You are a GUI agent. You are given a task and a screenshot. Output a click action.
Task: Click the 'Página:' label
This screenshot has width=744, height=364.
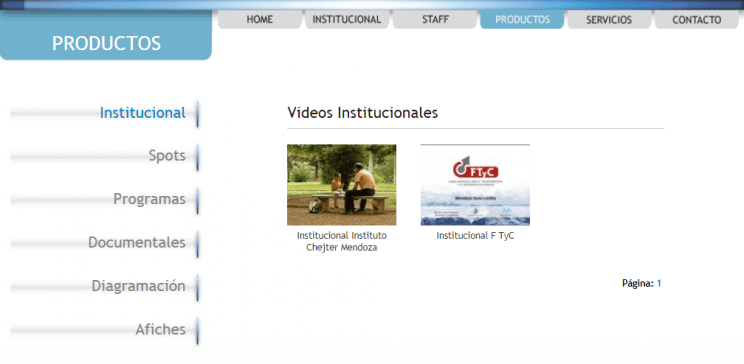638,284
